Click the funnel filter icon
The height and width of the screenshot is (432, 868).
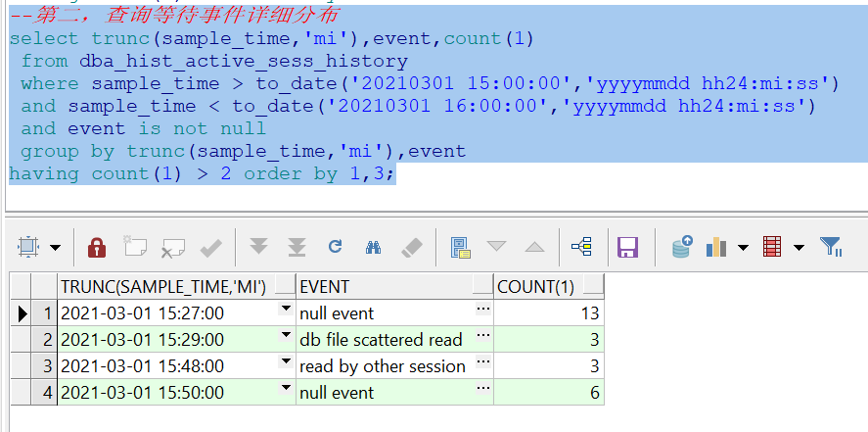[x=831, y=247]
